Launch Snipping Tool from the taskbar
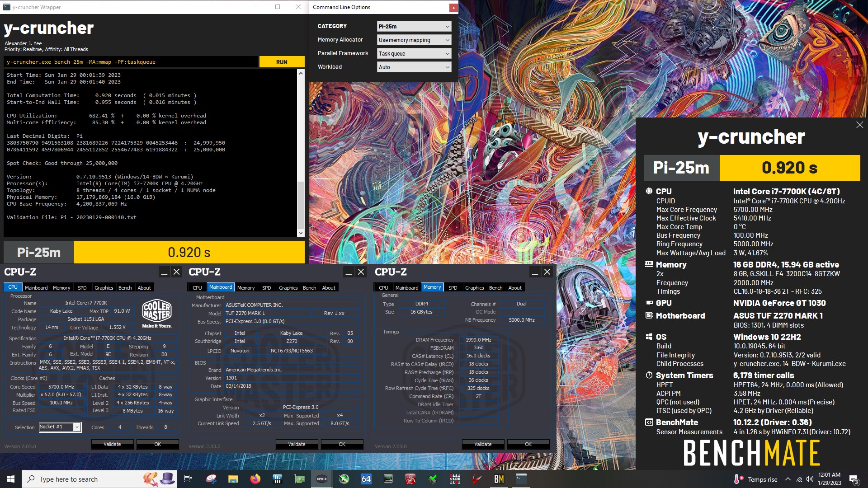868x488 pixels. (x=211, y=479)
